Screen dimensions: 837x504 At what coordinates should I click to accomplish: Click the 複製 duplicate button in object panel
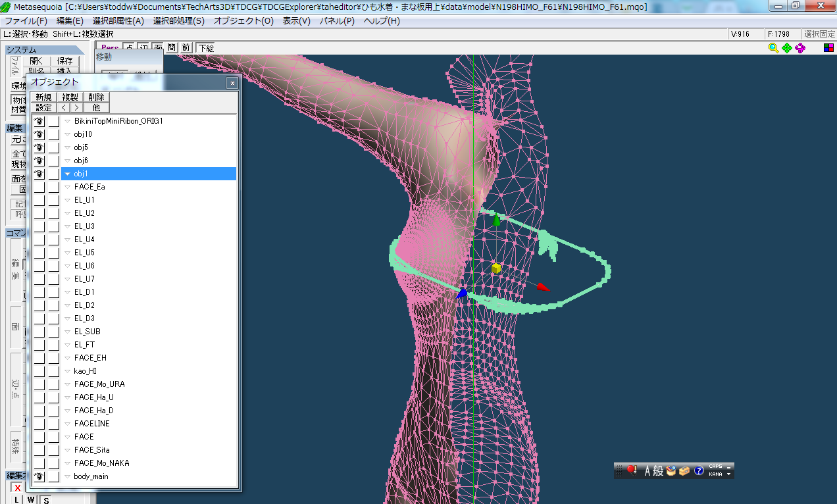point(70,97)
